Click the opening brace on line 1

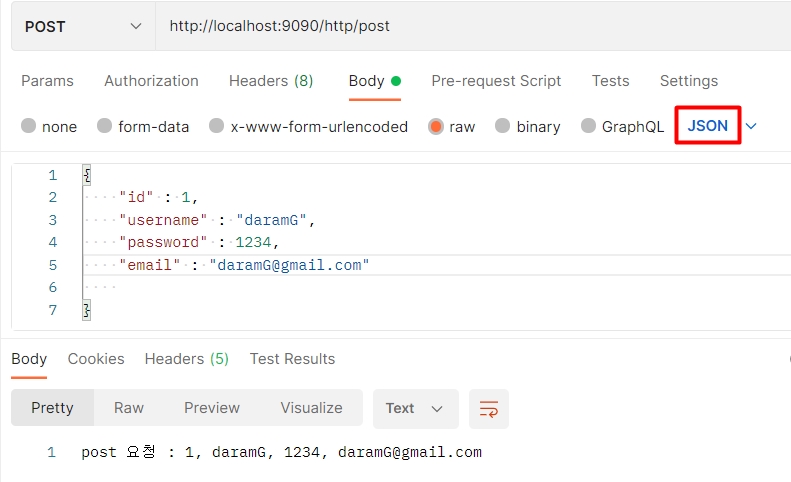[x=87, y=175]
